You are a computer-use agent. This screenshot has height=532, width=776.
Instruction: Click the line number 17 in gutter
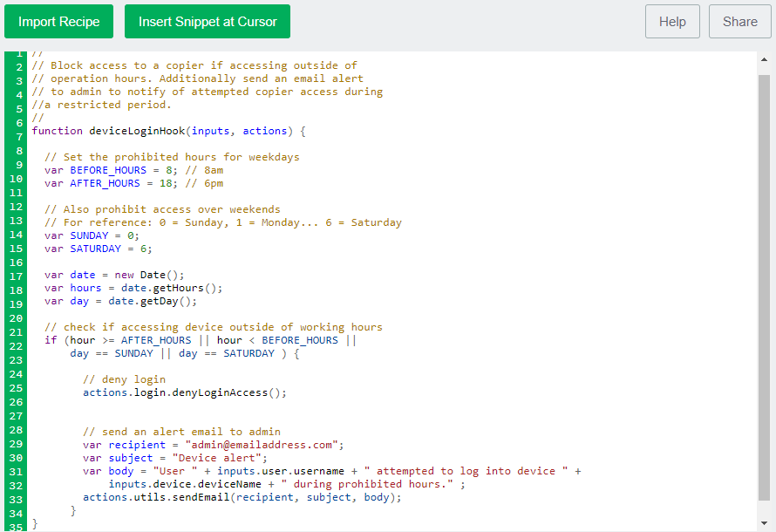(x=16, y=276)
